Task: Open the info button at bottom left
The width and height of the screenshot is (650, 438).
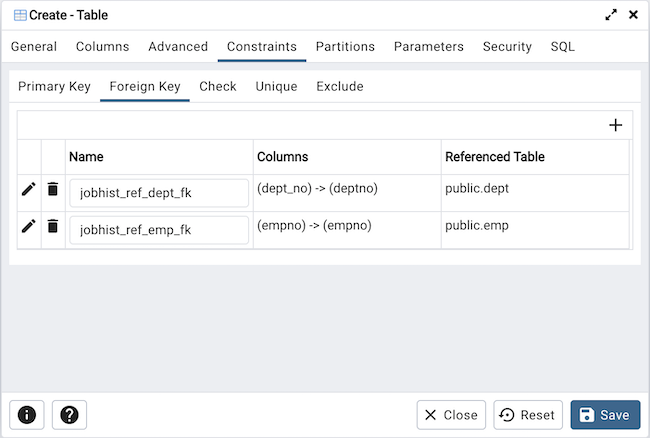Action: (27, 415)
